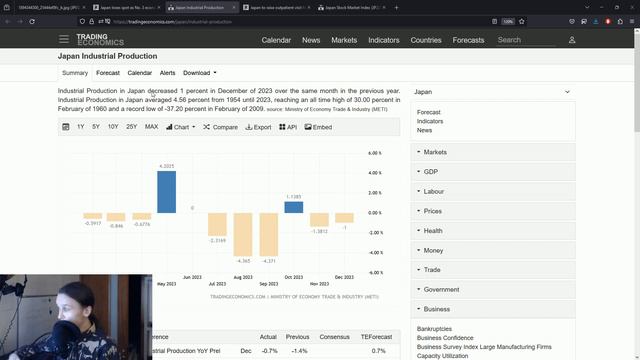This screenshot has width=640, height=360.
Task: Open Forecasts in the top navigation
Action: point(468,40)
